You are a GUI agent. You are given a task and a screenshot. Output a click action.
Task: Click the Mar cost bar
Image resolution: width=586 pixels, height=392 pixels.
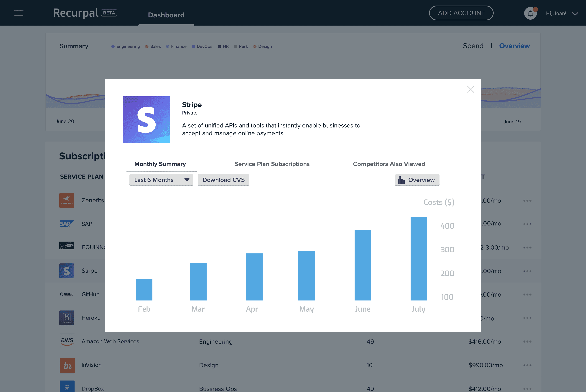tap(198, 282)
